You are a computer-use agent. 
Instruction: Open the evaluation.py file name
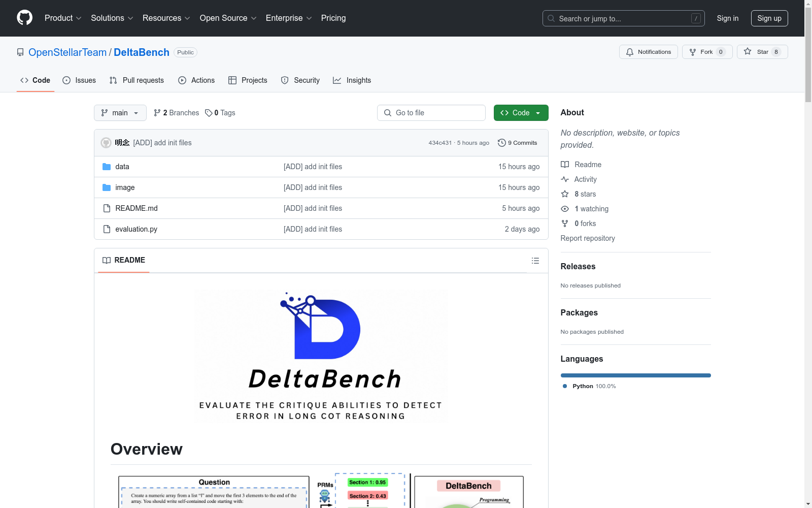tap(136, 229)
